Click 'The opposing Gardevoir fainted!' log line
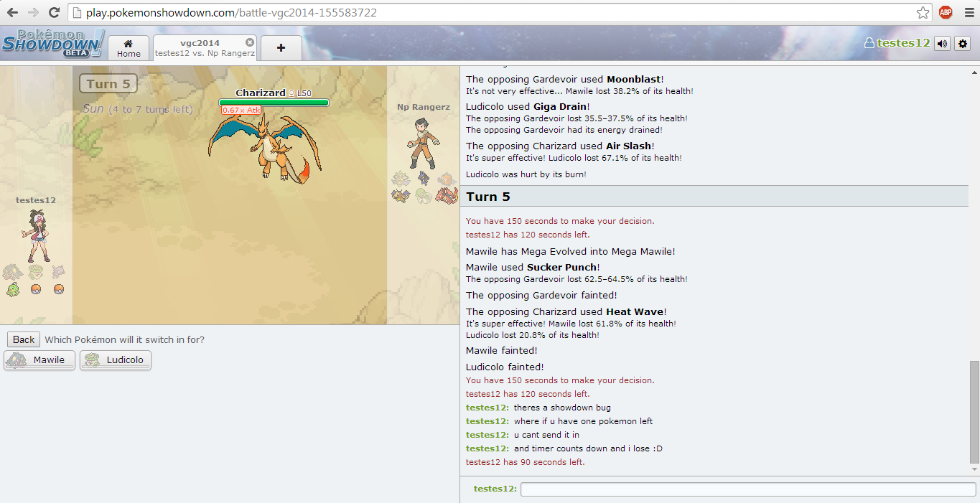980x503 pixels. (541, 295)
